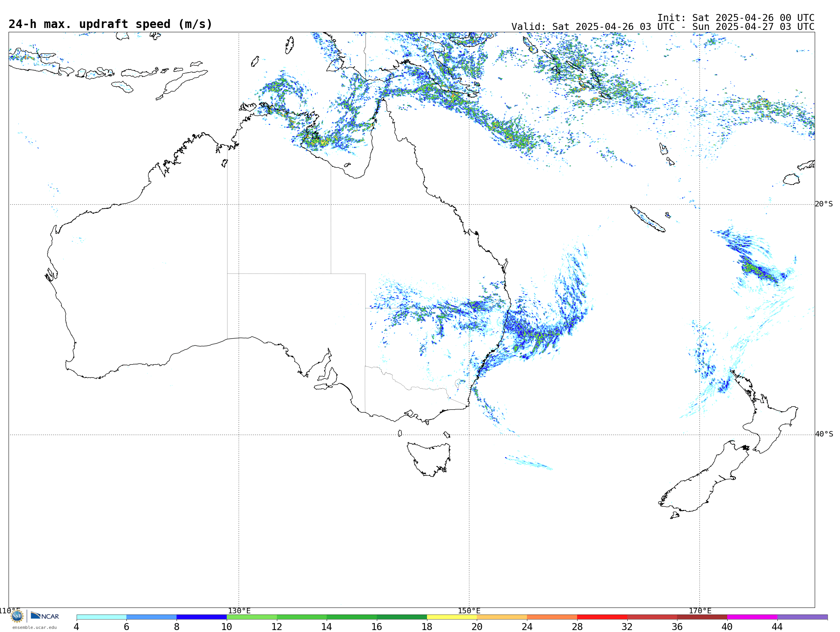Viewport: 840px width, 632px height.
Task: Click colorbar tick label '44'
Action: (x=777, y=627)
